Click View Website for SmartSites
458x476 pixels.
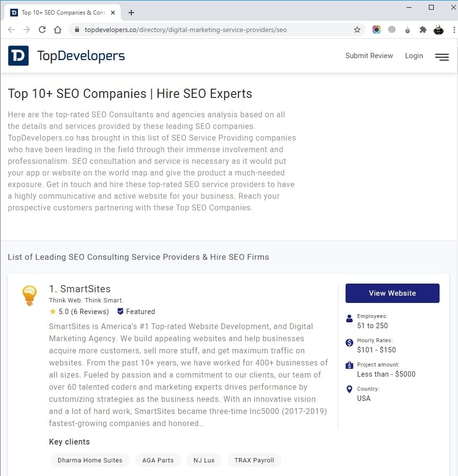click(393, 293)
